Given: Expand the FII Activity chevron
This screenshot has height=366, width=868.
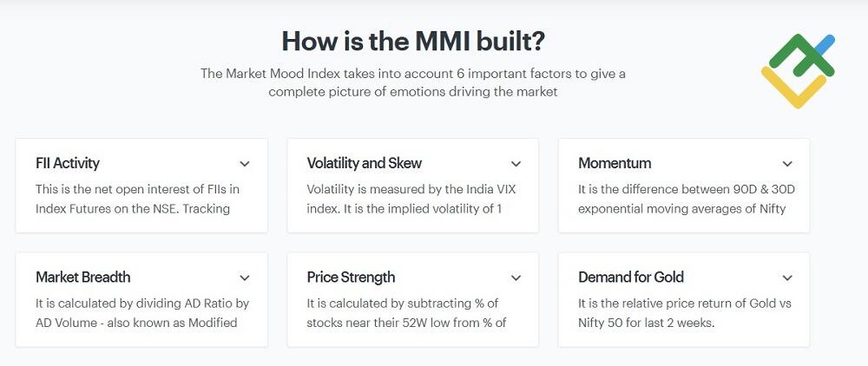Looking at the screenshot, I should pos(245,164).
